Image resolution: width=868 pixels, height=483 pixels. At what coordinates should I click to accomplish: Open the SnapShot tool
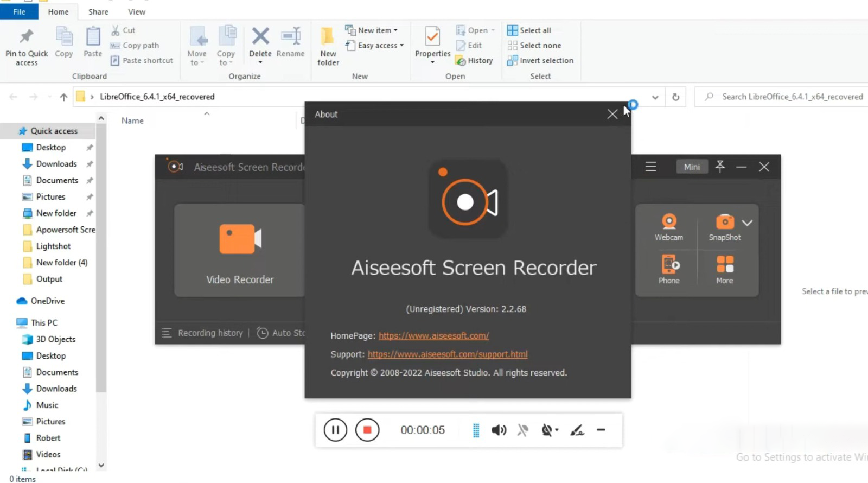[x=724, y=227]
